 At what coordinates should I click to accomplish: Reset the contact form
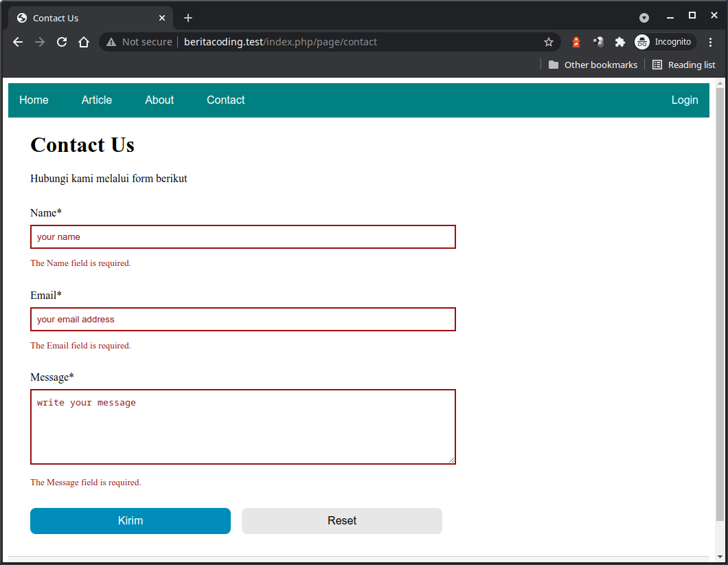(341, 521)
